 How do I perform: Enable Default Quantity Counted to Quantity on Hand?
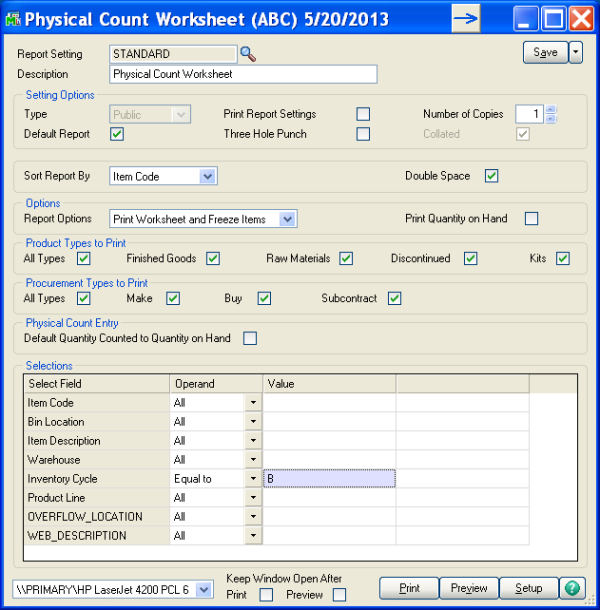250,338
